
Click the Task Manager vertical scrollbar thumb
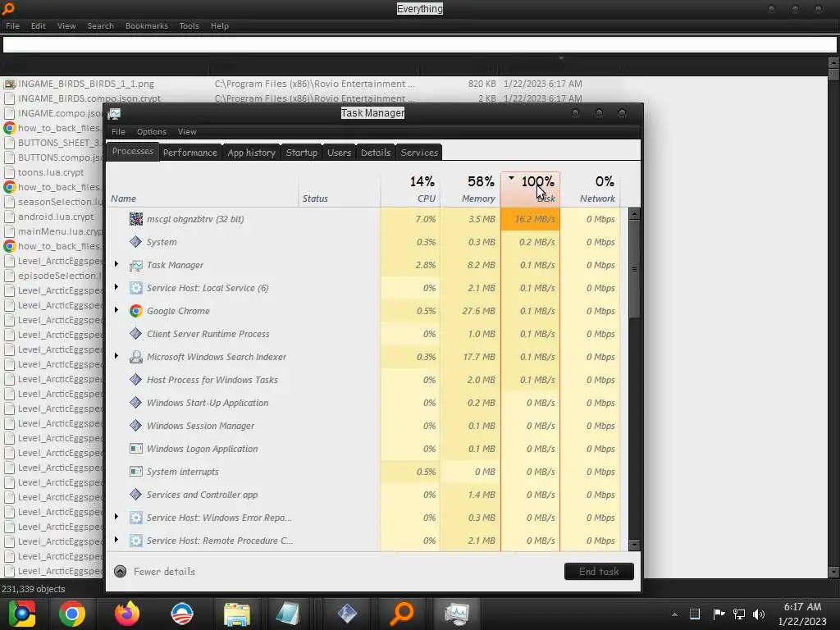634,269
